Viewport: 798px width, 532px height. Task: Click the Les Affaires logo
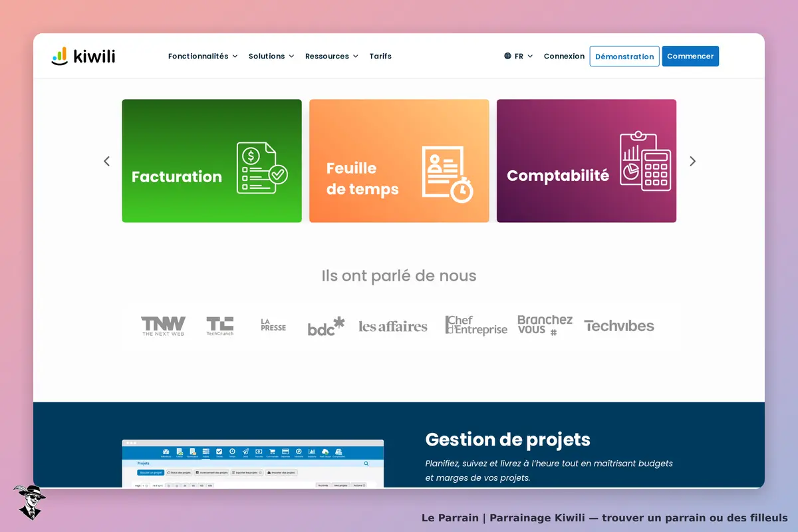pyautogui.click(x=393, y=326)
